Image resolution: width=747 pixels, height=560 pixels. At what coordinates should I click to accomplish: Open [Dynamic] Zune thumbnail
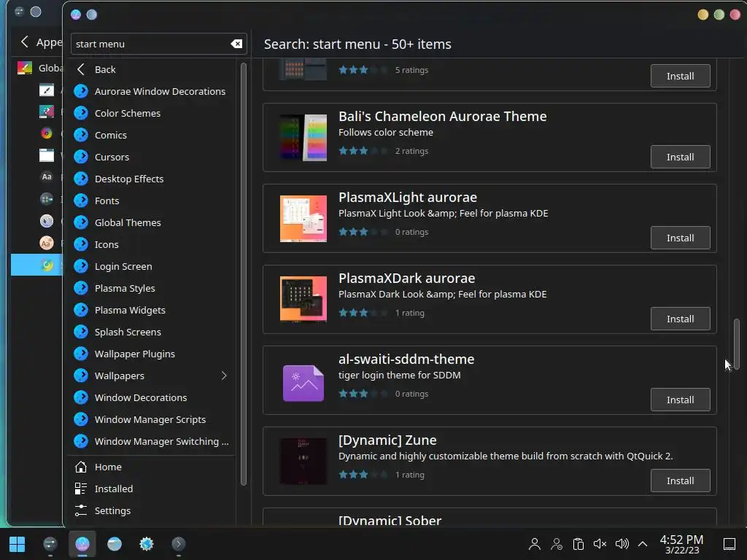coord(303,462)
